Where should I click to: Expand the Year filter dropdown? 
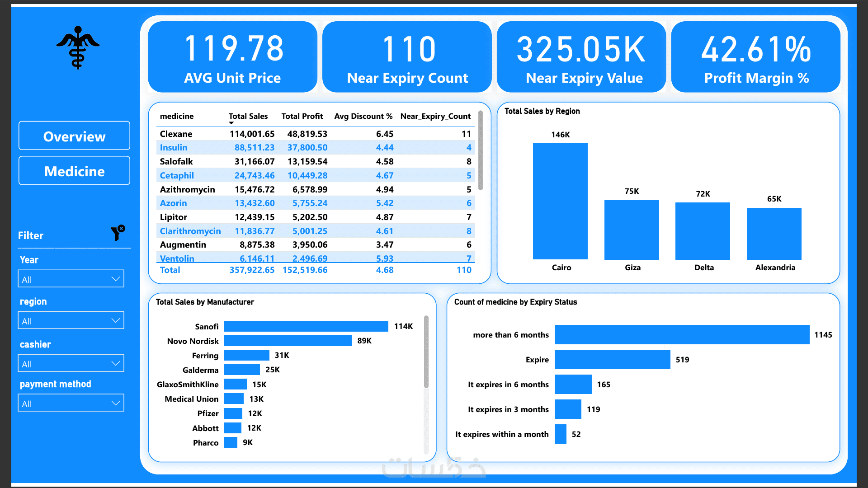[71, 279]
